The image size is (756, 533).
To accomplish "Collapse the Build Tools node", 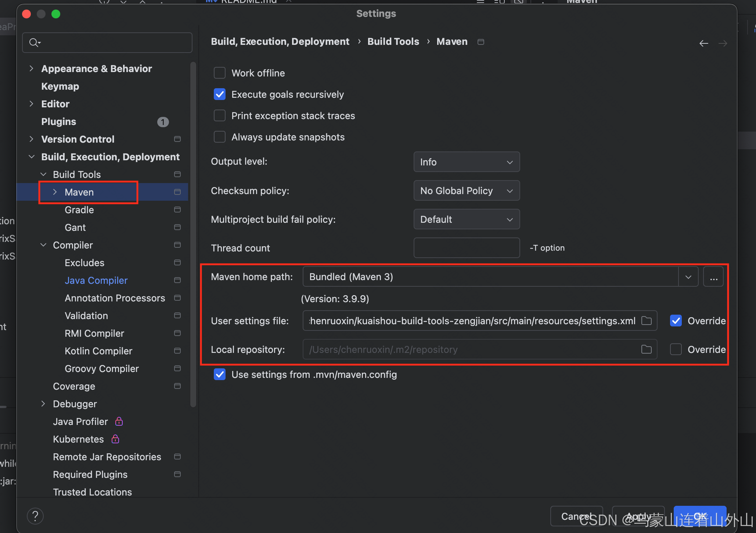I will (43, 174).
